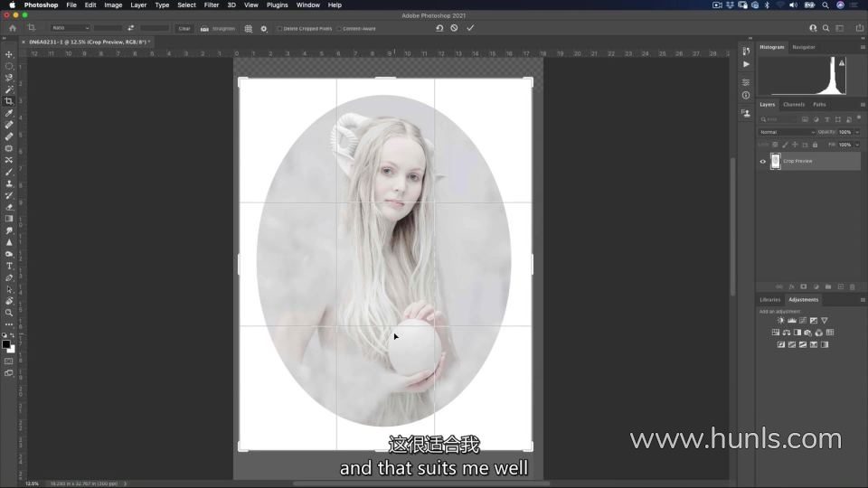868x488 pixels.
Task: Expand the left toolbar double arrows
Action: [5, 38]
